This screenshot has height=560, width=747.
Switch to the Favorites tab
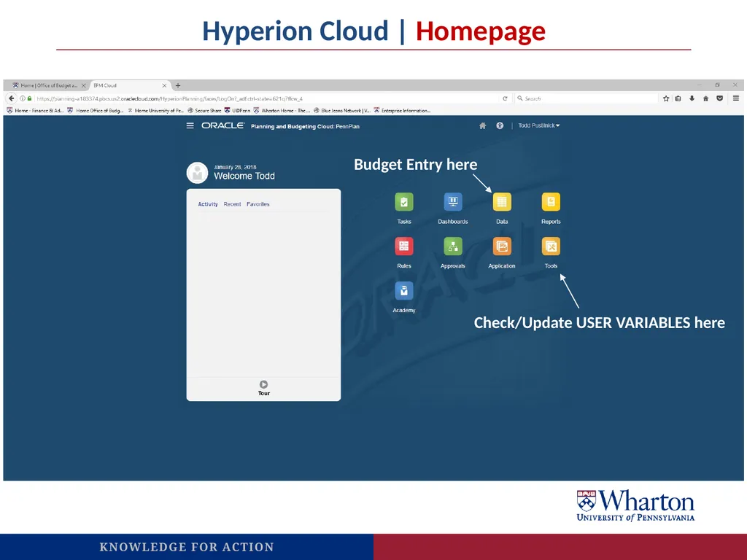(258, 204)
